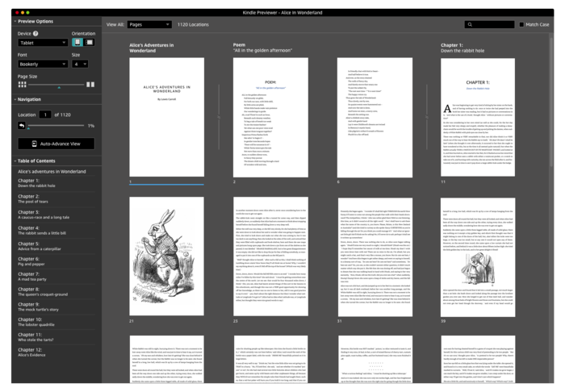Click the Location number input field
This screenshot has width=565, height=392.
pyautogui.click(x=47, y=115)
